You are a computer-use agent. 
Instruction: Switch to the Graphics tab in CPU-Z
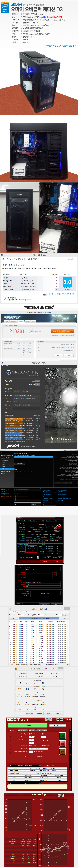[49, 521]
